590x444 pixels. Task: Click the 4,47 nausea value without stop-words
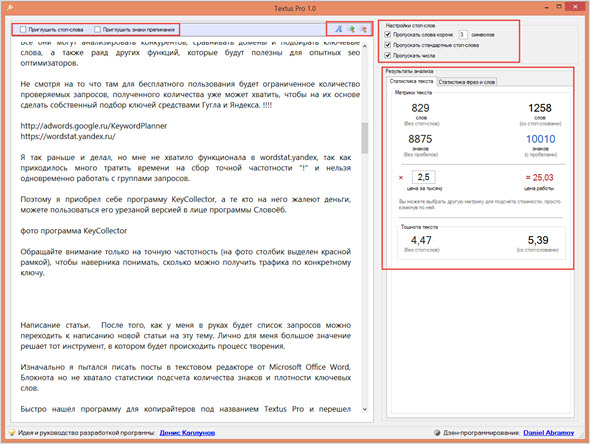pyautogui.click(x=421, y=240)
